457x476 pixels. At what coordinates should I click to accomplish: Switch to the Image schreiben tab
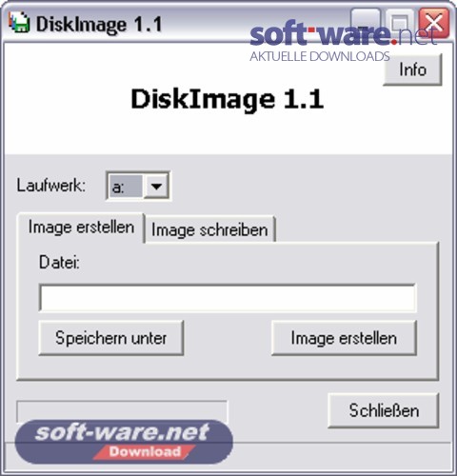point(209,229)
